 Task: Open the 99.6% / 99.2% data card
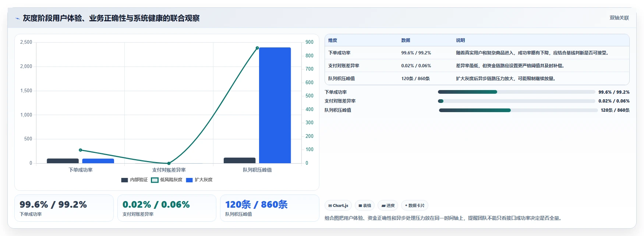coord(64,208)
